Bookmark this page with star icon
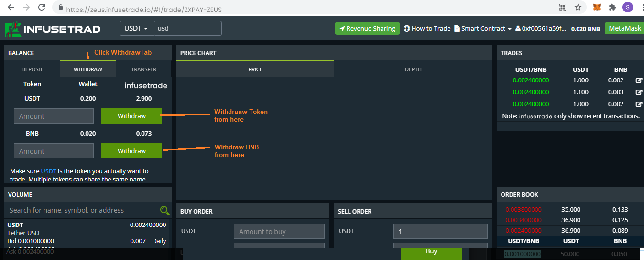This screenshot has height=260, width=644. (578, 7)
